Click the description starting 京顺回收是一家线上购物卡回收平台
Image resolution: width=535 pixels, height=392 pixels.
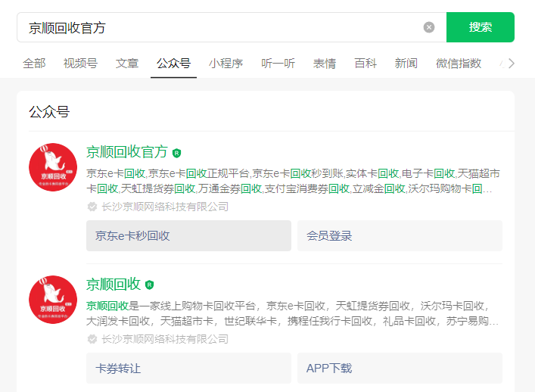click(292, 313)
